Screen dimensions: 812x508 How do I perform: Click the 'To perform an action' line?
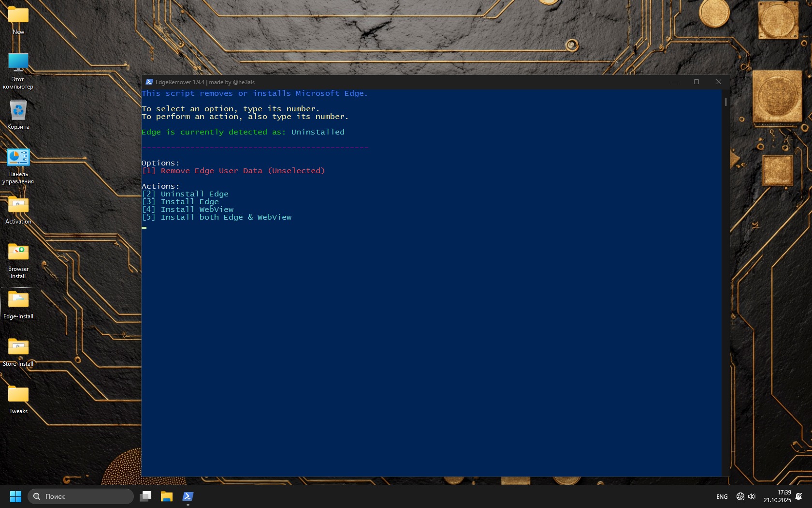click(x=245, y=117)
